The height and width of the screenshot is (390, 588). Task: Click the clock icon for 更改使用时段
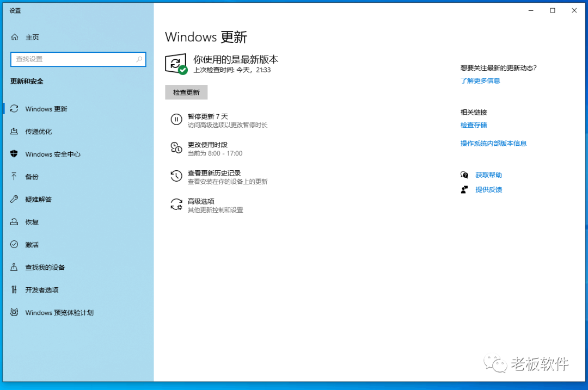click(x=176, y=147)
